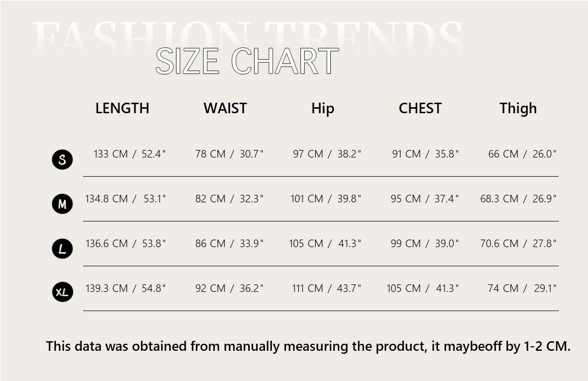Click the 82 CM / 32.3" waist cell

[229, 199]
